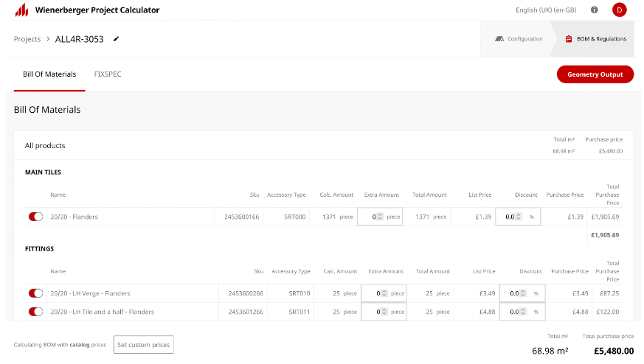The image size is (644, 364).
Task: Adjust extra amount stepper for Flanders tile
Action: (380, 217)
